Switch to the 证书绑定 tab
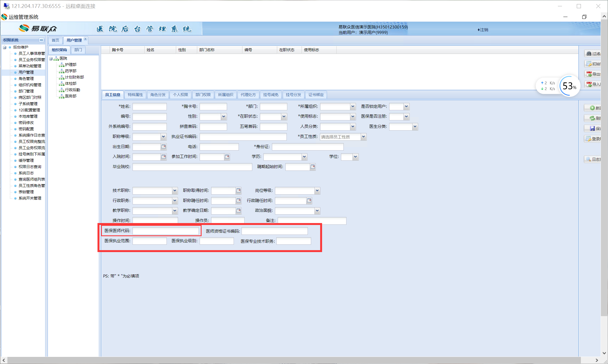Viewport: 608px width, 364px height. coord(316,95)
